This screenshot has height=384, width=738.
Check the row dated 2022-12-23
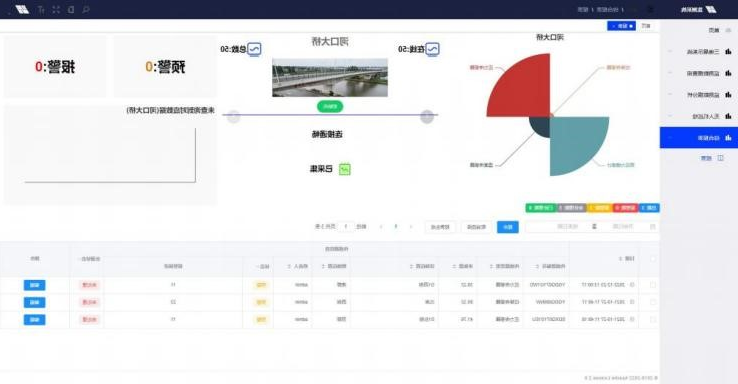tap(652, 285)
